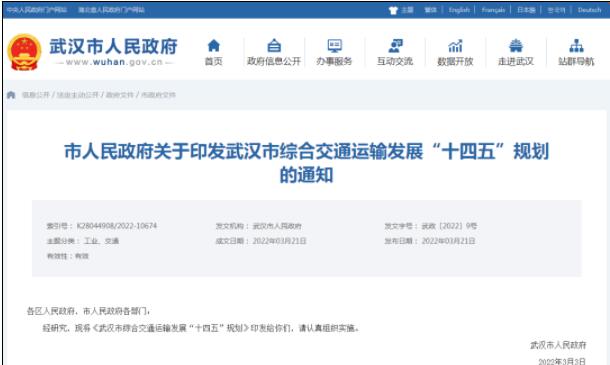Click salutation line 各区人民政府
The width and height of the screenshot is (610, 365).
pos(89,311)
